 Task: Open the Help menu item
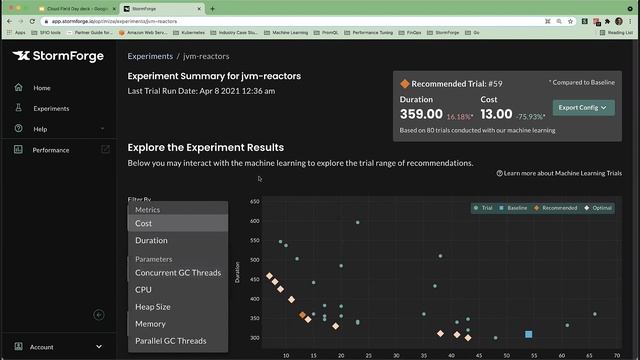[40, 129]
